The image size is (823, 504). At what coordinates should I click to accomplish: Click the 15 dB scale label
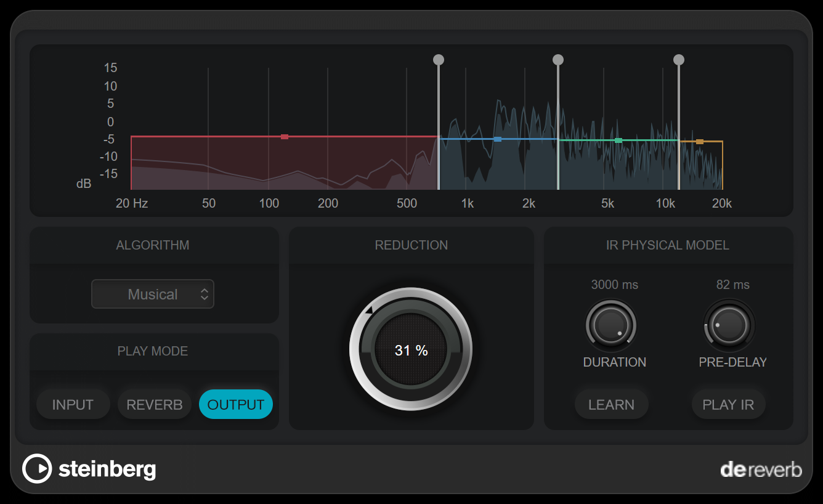[111, 68]
